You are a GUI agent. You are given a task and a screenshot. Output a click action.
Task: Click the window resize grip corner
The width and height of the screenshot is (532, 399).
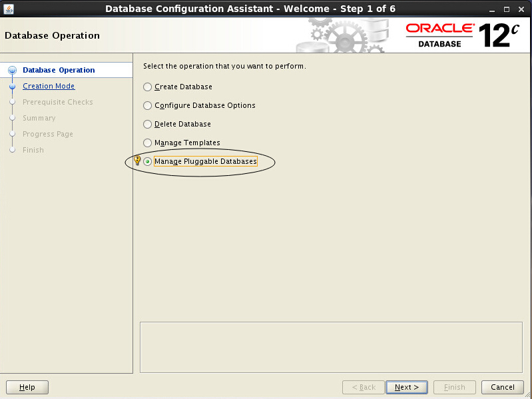pos(527,394)
